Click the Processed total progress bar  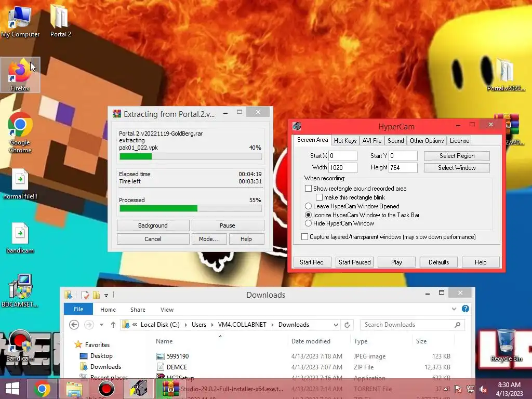click(x=190, y=208)
